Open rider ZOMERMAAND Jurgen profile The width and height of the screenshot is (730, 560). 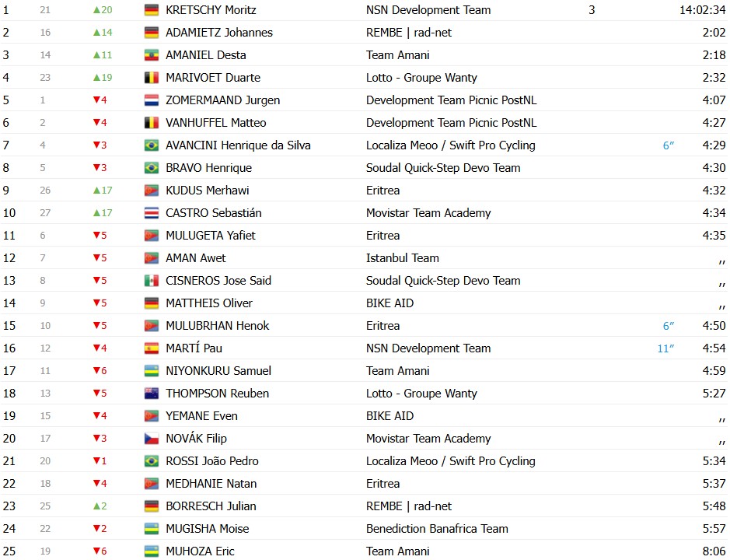coord(223,100)
